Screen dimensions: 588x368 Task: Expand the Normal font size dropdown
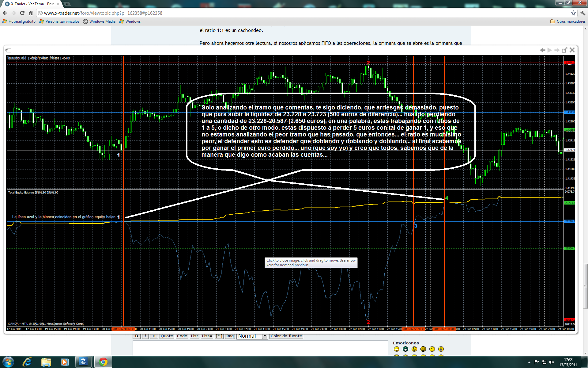click(265, 336)
